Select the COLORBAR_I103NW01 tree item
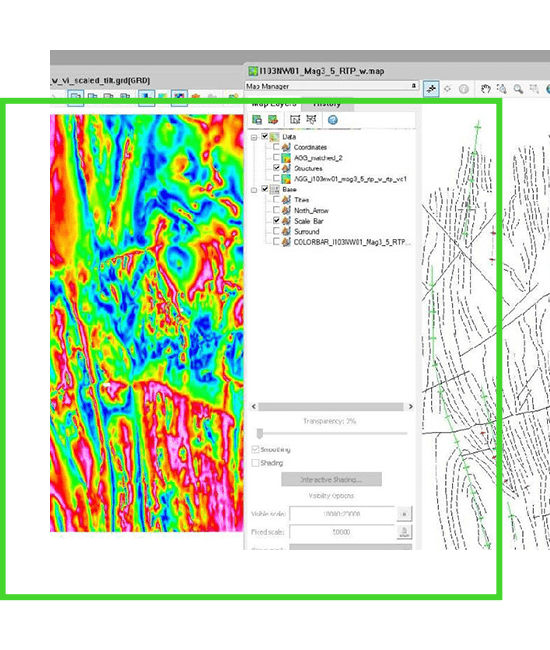 coord(352,242)
